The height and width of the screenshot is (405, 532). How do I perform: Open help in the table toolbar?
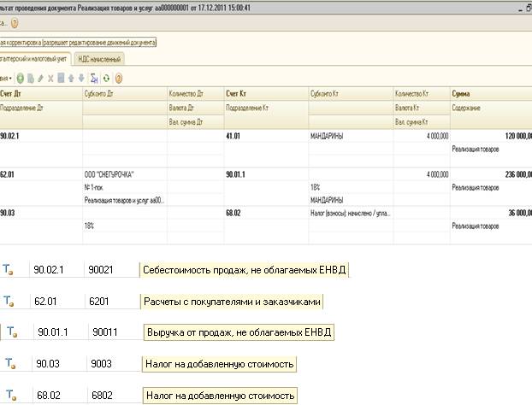click(x=118, y=78)
